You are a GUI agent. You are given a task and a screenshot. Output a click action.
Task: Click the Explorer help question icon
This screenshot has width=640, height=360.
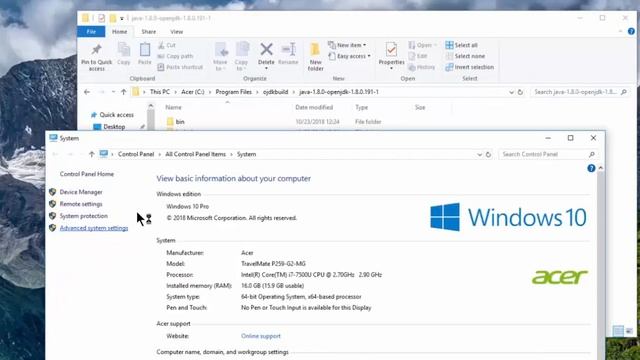pos(631,31)
